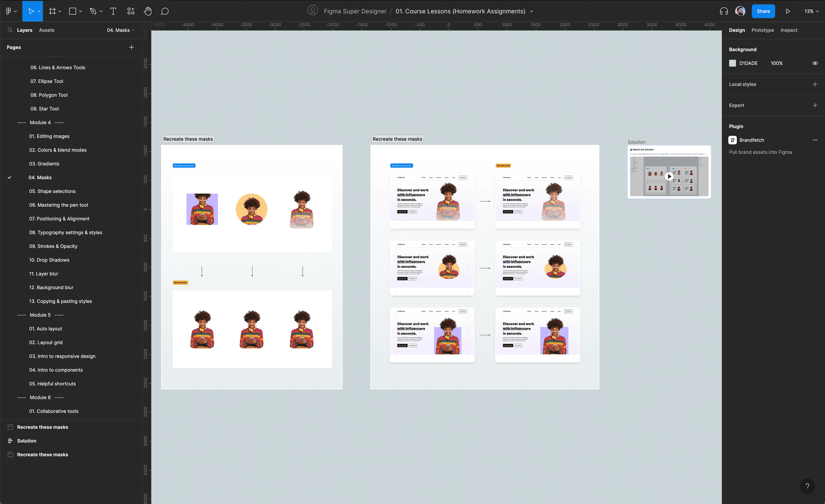Click the Share button
The image size is (825, 504).
tap(763, 11)
